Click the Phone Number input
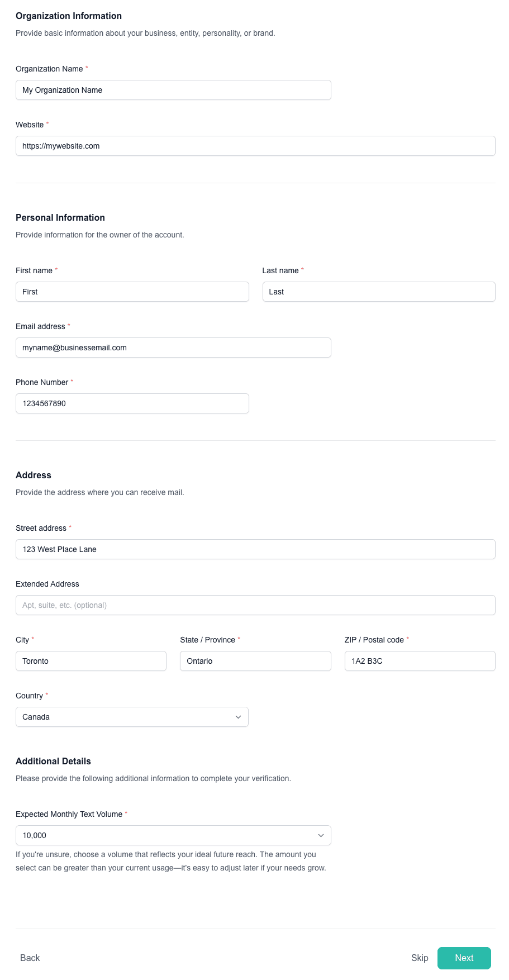509x980 pixels. click(132, 403)
